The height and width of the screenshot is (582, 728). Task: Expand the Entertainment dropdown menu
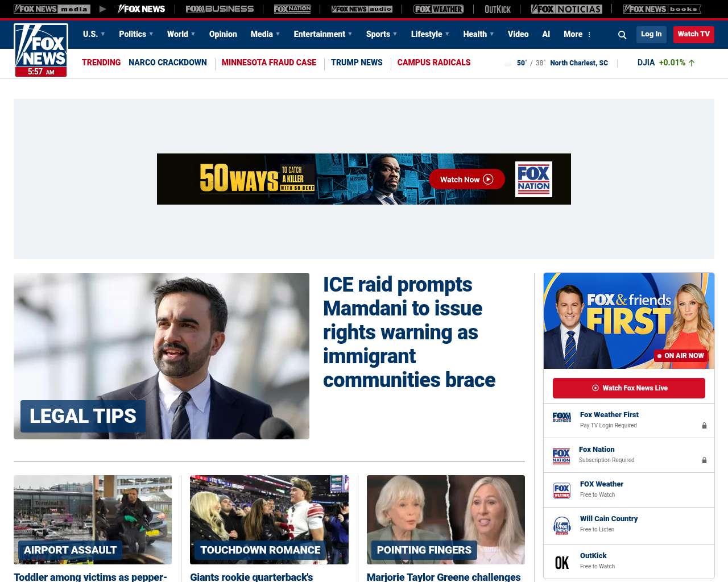click(322, 34)
